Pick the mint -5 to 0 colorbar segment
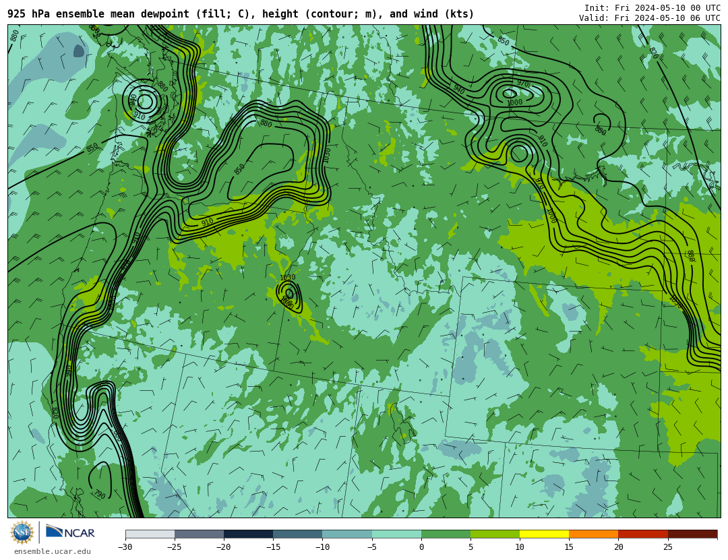The image size is (728, 560). pos(396,534)
